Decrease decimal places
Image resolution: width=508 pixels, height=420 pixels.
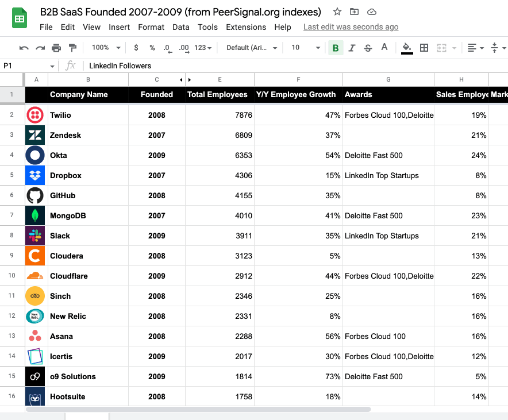(167, 48)
